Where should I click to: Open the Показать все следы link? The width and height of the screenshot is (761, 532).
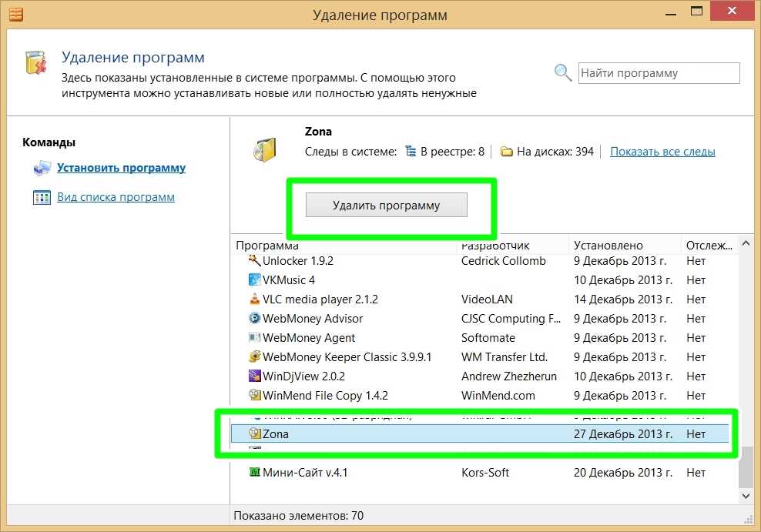click(662, 152)
